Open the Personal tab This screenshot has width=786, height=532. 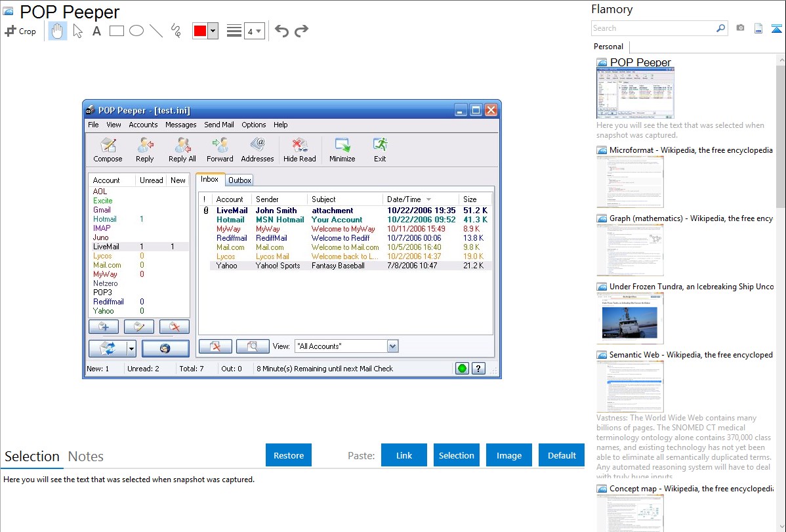(x=608, y=47)
